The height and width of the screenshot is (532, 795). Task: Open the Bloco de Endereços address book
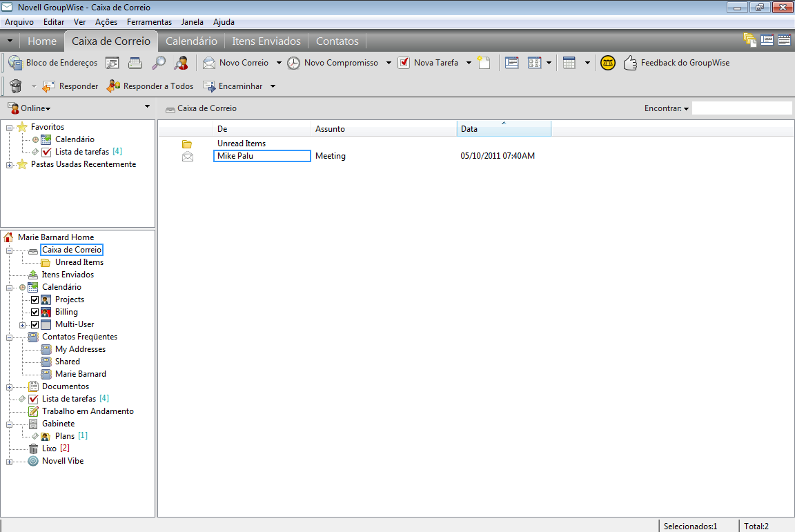pos(52,63)
